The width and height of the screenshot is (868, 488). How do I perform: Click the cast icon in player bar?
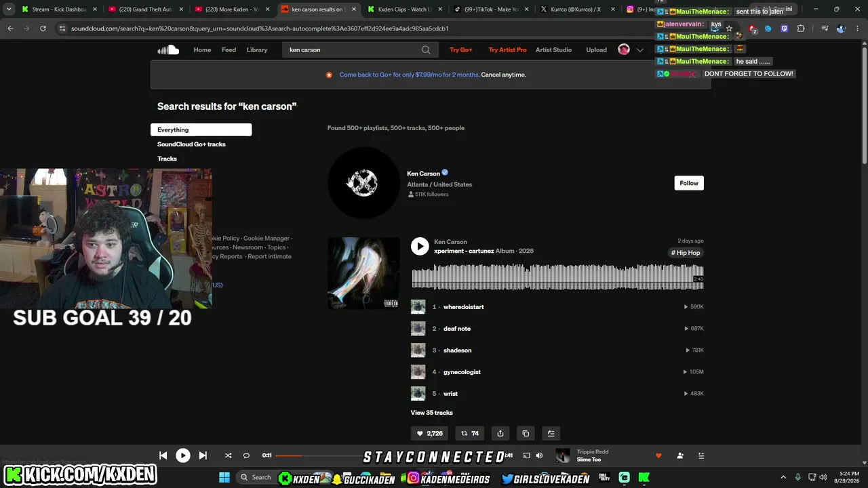(x=526, y=455)
